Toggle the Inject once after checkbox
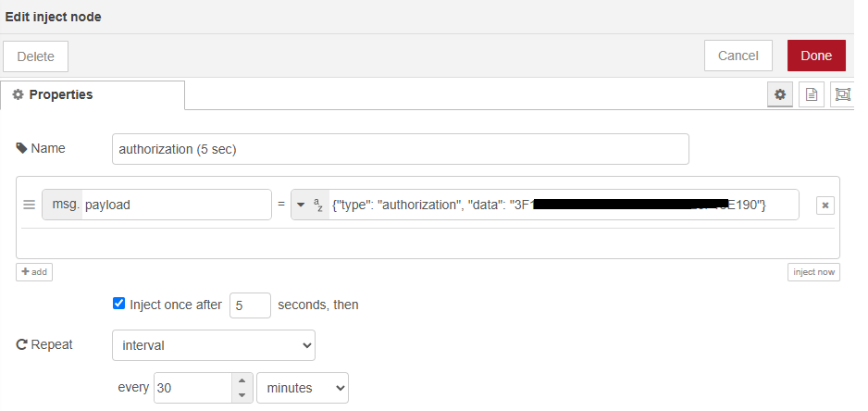Viewport: 868px width, 411px height. tap(118, 304)
